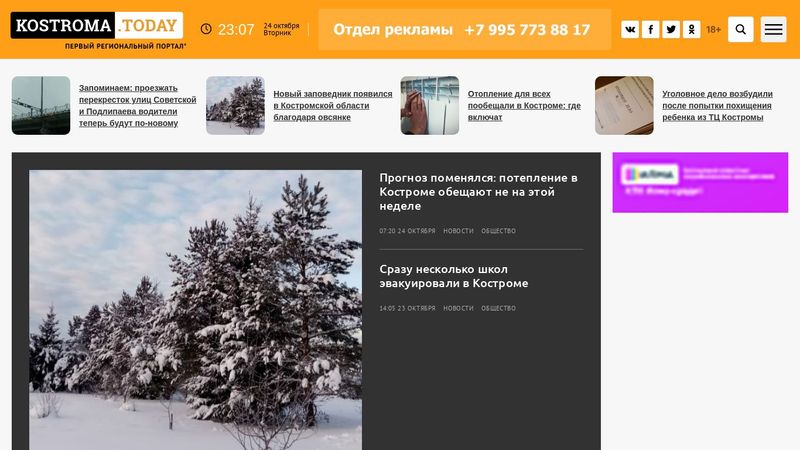
Task: Click the clock icon beside 23:07
Action: click(x=206, y=29)
